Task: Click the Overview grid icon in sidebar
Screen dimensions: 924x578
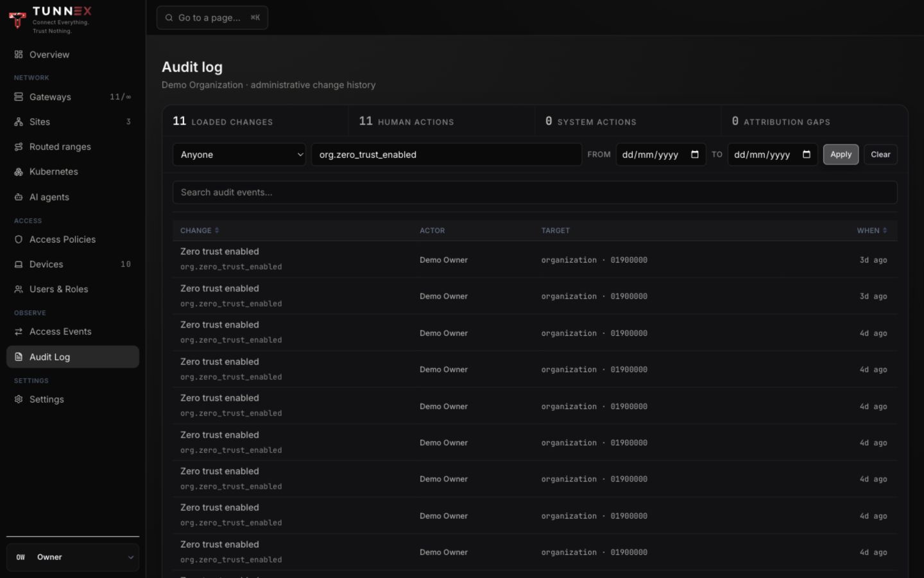Action: [x=19, y=55]
